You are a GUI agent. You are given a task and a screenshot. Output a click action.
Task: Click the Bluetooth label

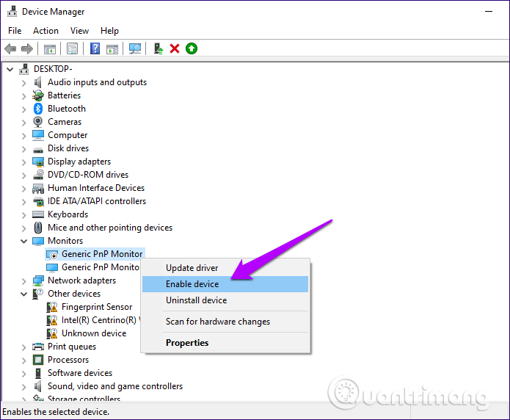[x=67, y=109]
